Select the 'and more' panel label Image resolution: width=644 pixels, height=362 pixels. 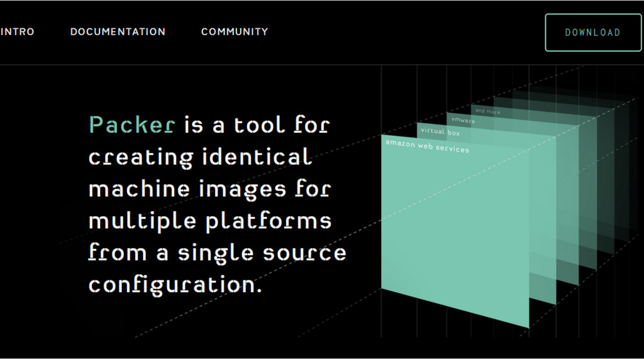click(487, 111)
